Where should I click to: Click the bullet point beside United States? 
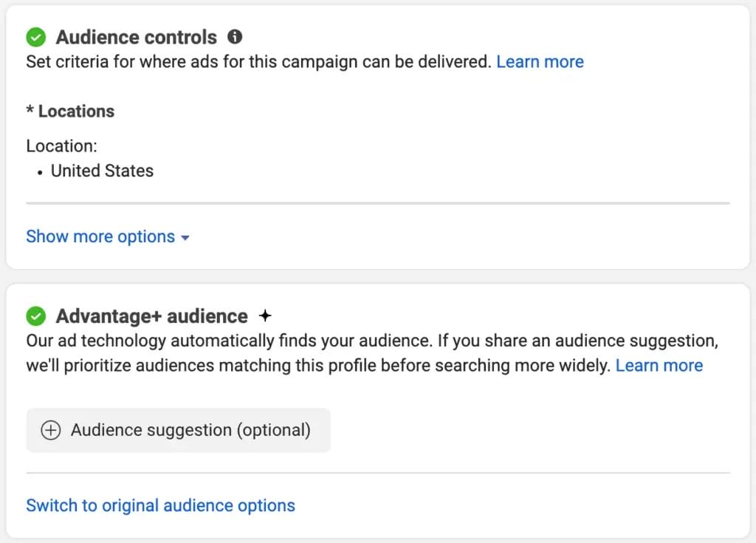coord(39,171)
